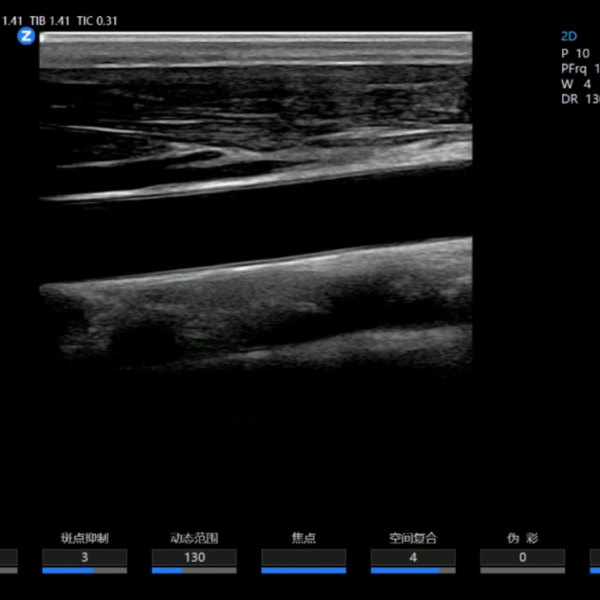
Task: Click the 斑点抑制 value box showing 3
Action: 85,557
